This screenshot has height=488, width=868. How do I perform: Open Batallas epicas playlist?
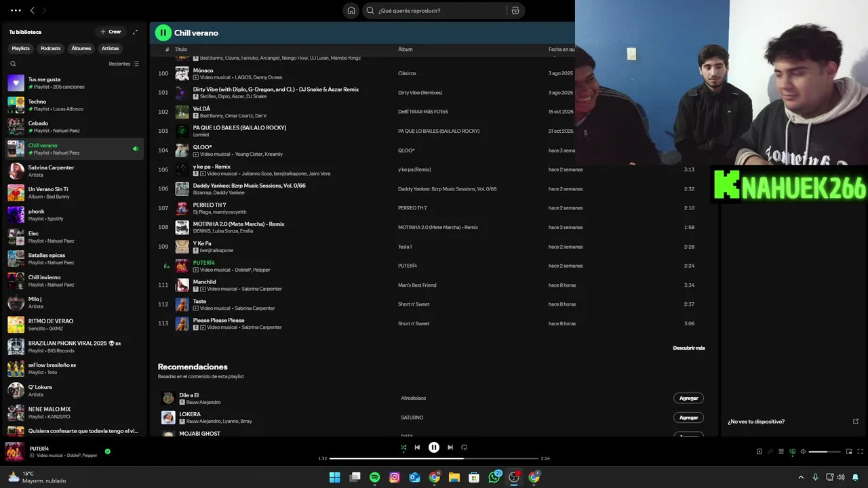(x=75, y=259)
